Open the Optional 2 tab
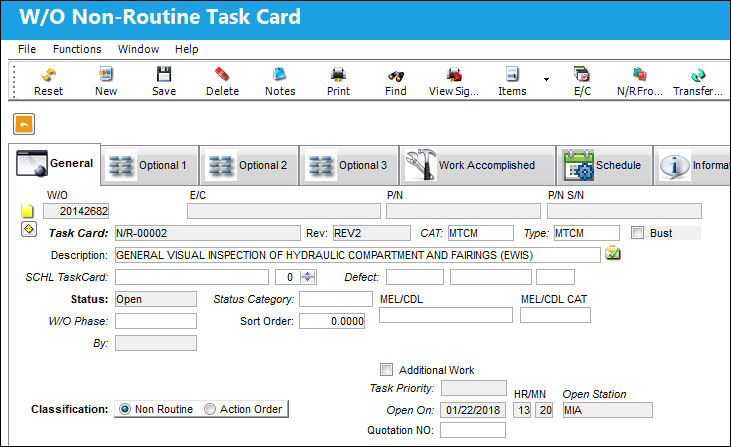This screenshot has height=447, width=731. point(249,165)
